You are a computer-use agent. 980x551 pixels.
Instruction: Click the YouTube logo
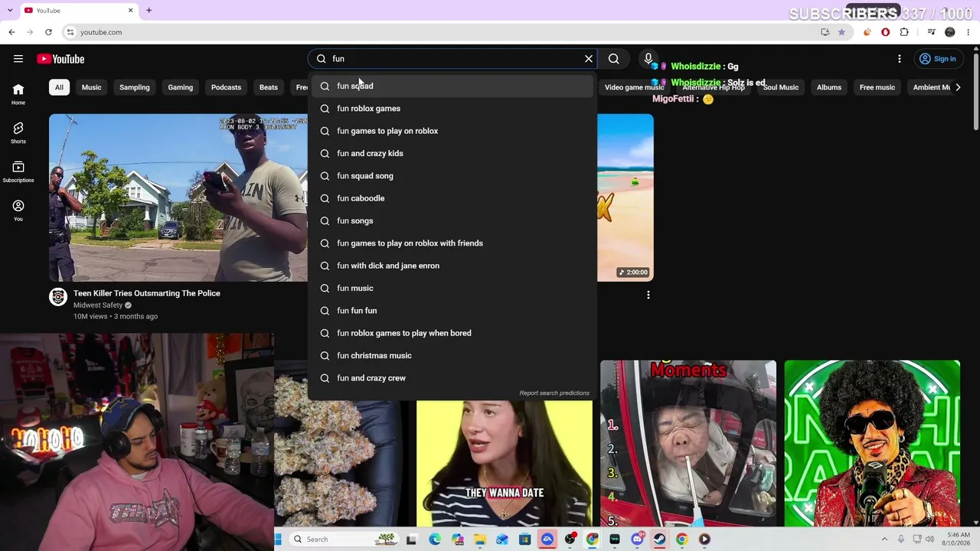pyautogui.click(x=60, y=59)
